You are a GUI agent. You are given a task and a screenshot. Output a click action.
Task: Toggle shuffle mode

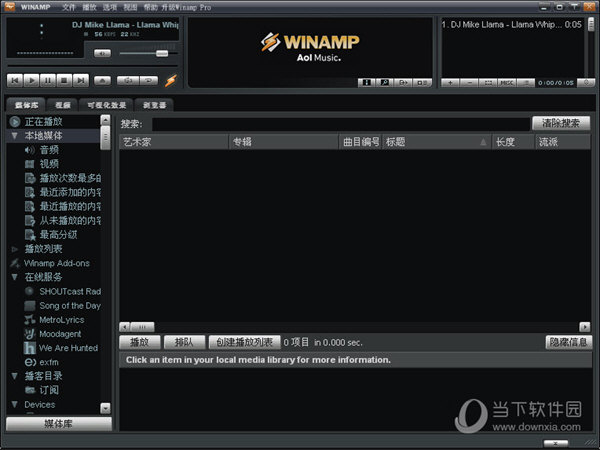(128, 80)
